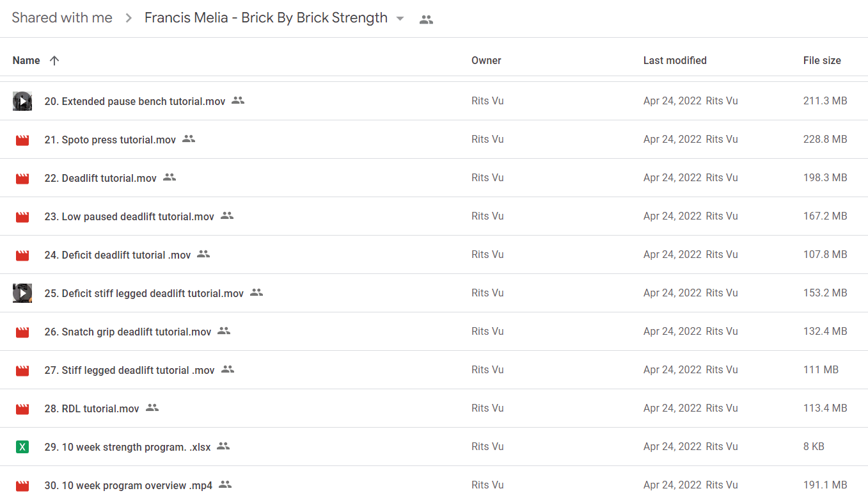This screenshot has height=500, width=868.
Task: Click the Deficit stiff legged deadlift thumbnail
Action: tap(22, 293)
